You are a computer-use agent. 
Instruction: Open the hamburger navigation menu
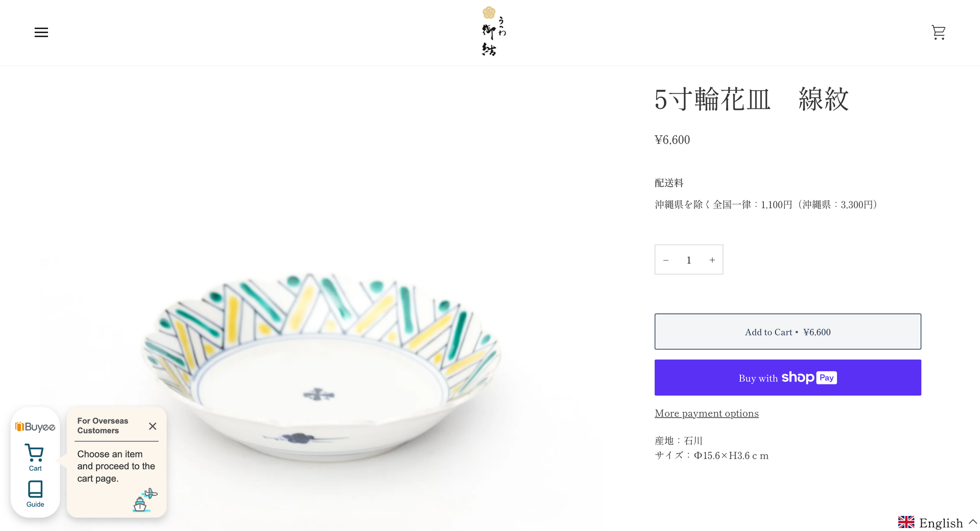[41, 32]
